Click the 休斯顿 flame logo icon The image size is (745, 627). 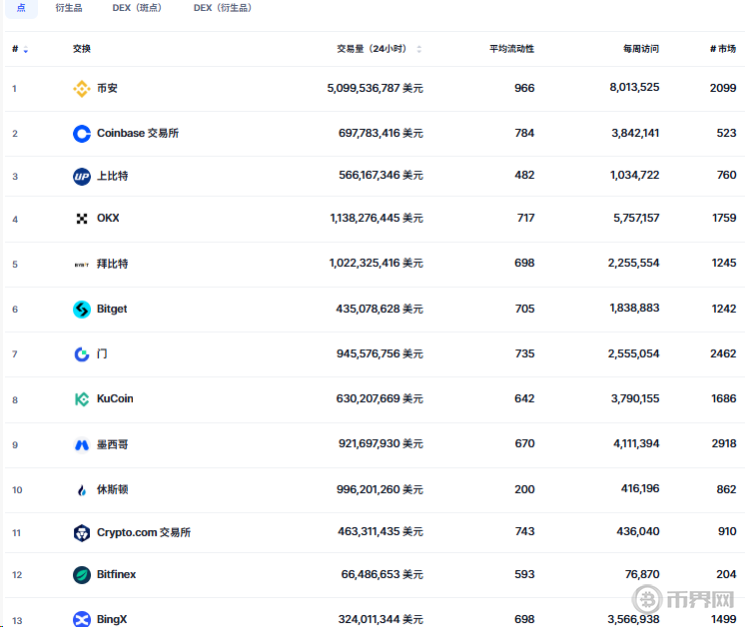click(x=82, y=490)
